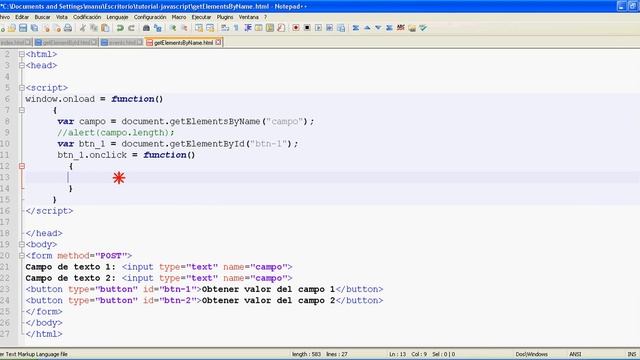Play back the recorded macro
Screen dimensions: 640x360
pyautogui.click(x=318, y=28)
